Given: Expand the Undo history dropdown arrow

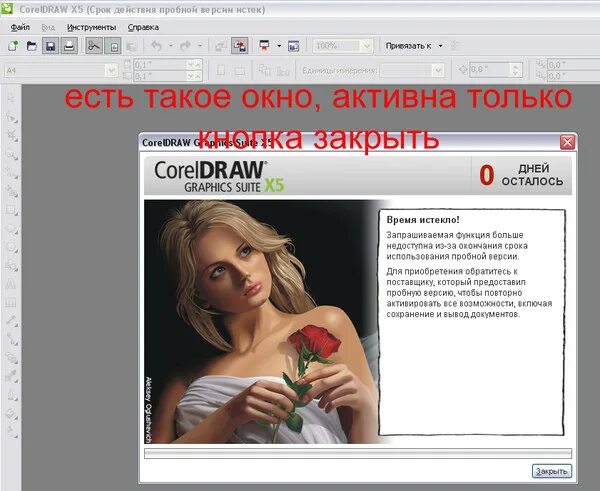Looking at the screenshot, I should (170, 46).
